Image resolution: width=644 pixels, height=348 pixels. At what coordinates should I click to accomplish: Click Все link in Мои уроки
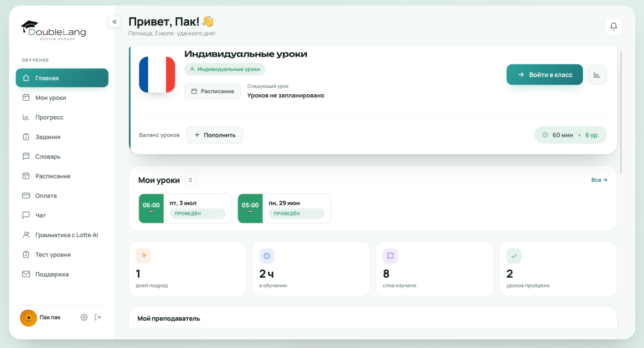(599, 180)
